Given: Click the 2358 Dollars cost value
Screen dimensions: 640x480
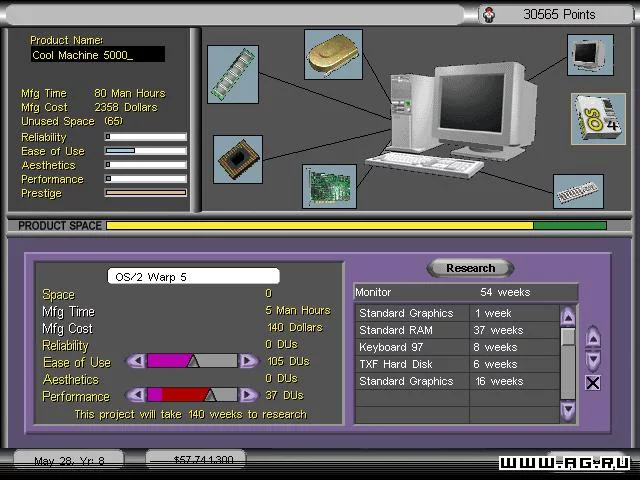Looking at the screenshot, I should 126,107.
